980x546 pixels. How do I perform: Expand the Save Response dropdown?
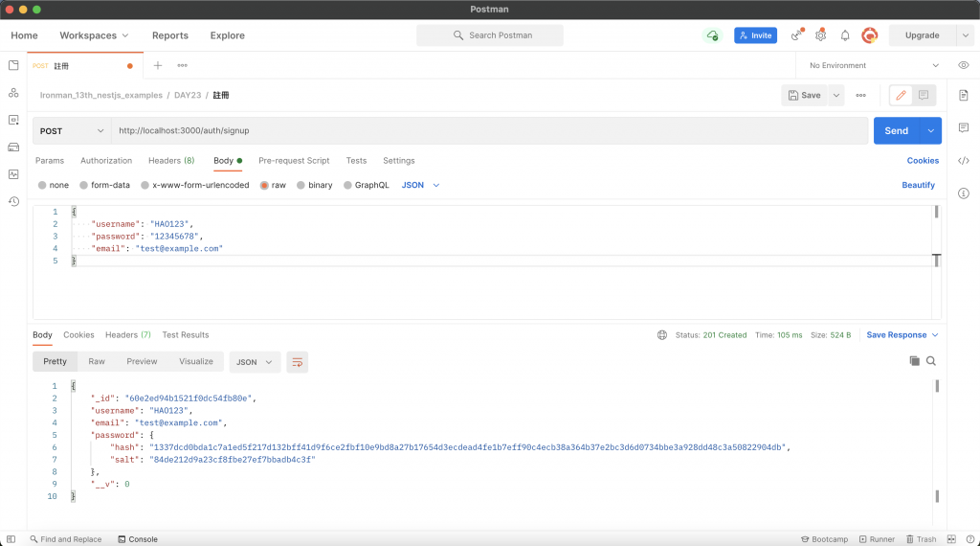[x=902, y=335]
